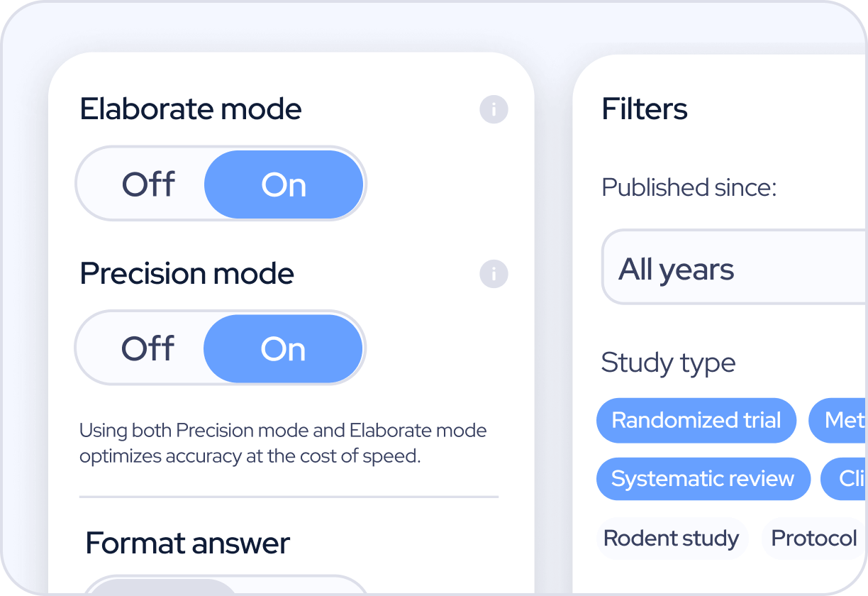Turn Elaborate mode Off
This screenshot has height=596, width=868.
pyautogui.click(x=148, y=184)
